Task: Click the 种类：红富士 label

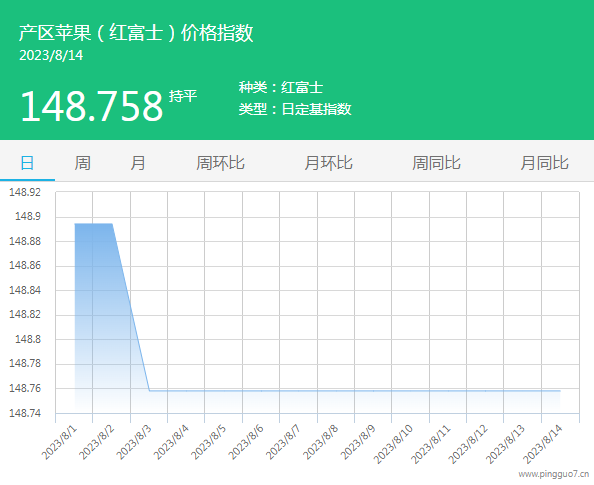Action: coord(281,88)
